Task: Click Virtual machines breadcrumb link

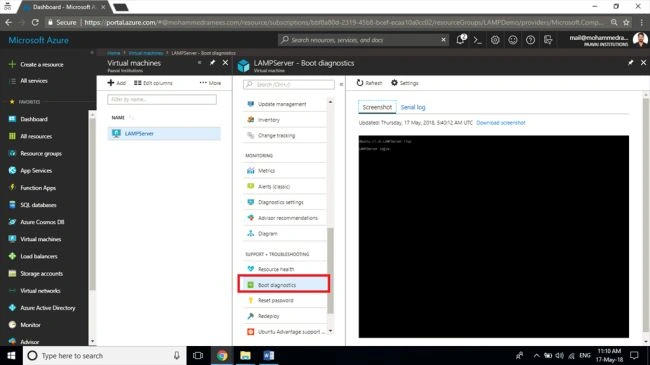Action: click(x=146, y=53)
